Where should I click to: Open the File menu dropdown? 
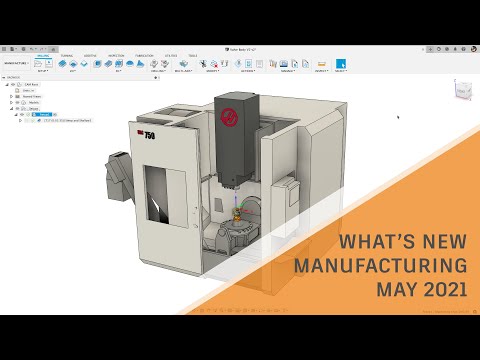(13, 49)
